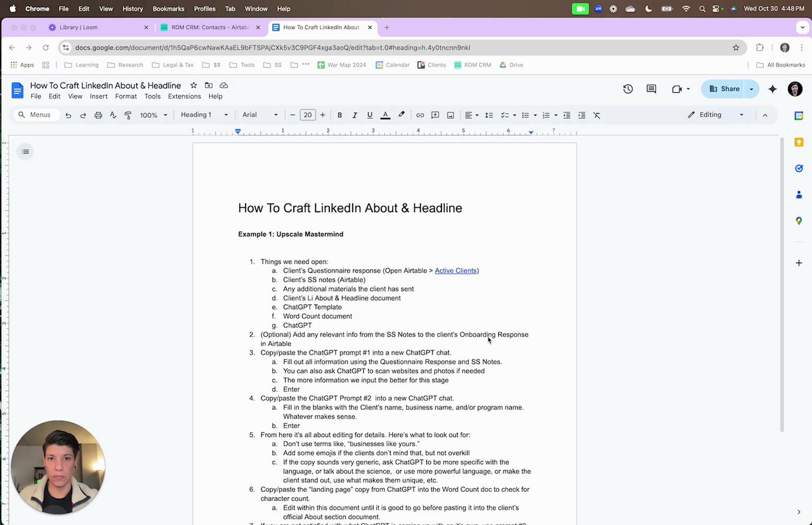Switch the Editing mode dropdown
The image size is (812, 525).
tap(716, 115)
